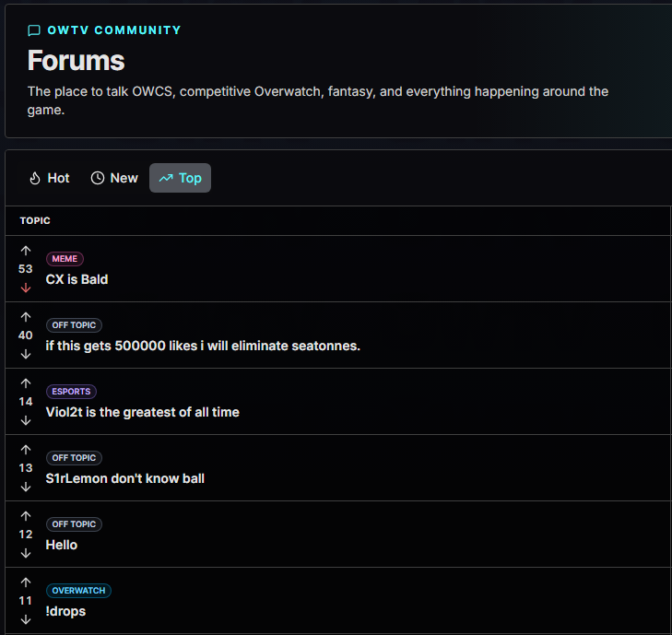The width and height of the screenshot is (672, 635).
Task: Click the Forums page title
Action: 76,61
